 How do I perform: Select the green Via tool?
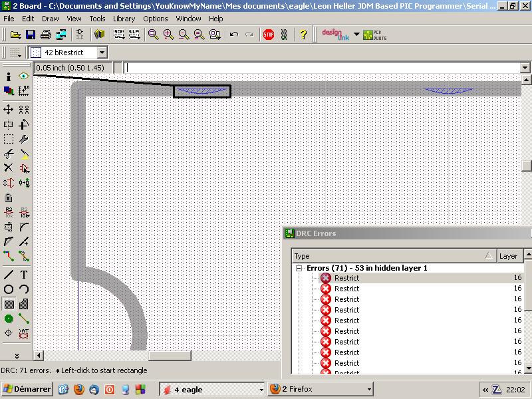(9, 319)
